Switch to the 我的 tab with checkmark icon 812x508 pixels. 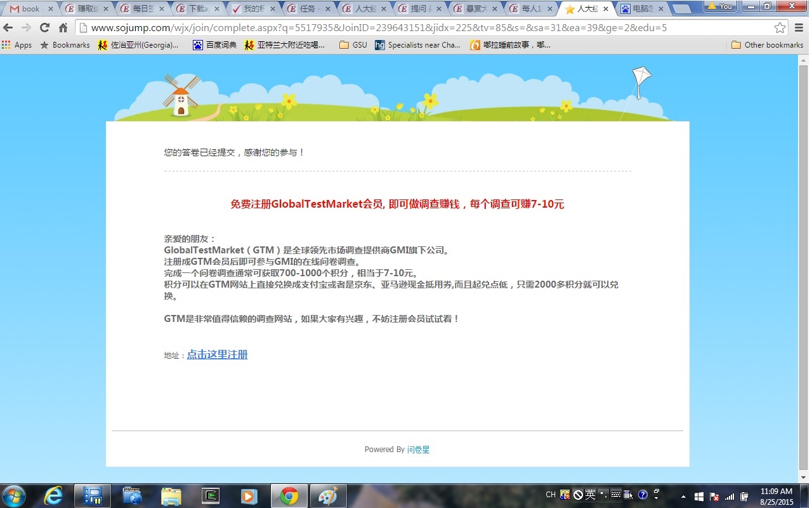(x=254, y=9)
